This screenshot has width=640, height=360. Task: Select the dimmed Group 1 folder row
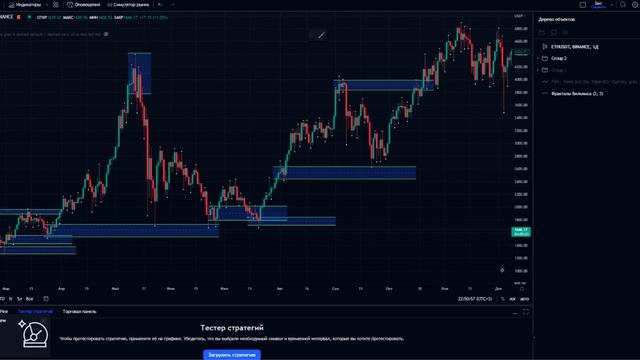pos(587,70)
